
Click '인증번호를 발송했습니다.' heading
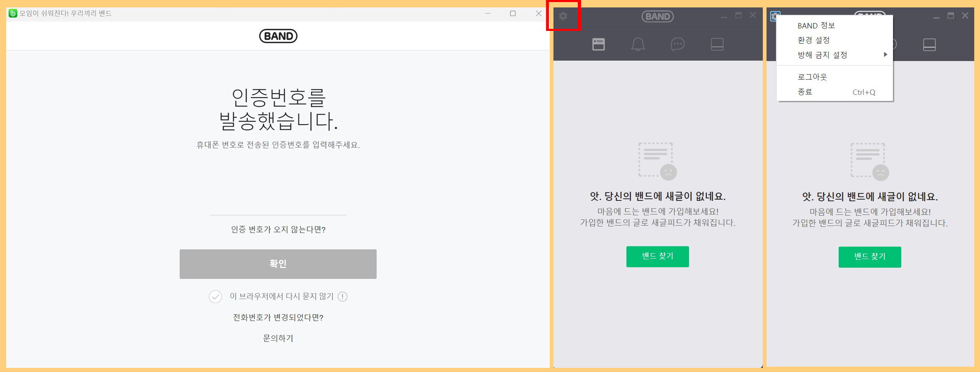click(278, 109)
